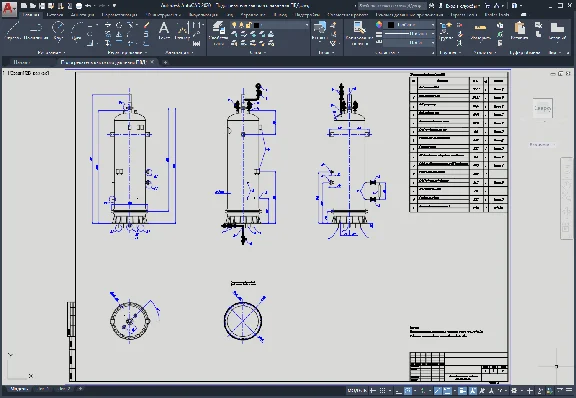Image resolution: width=576 pixels, height=398 pixels.
Task: Select the Dimension tool
Action: (x=182, y=31)
